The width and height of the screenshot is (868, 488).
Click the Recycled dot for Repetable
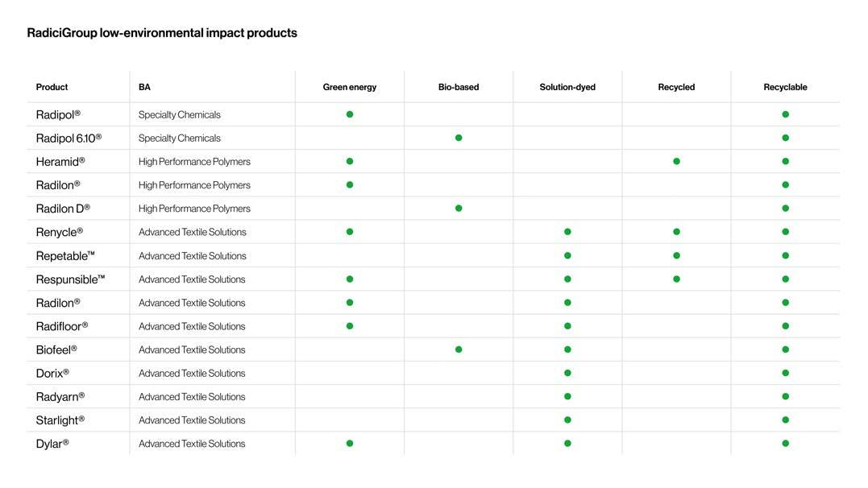click(x=676, y=255)
